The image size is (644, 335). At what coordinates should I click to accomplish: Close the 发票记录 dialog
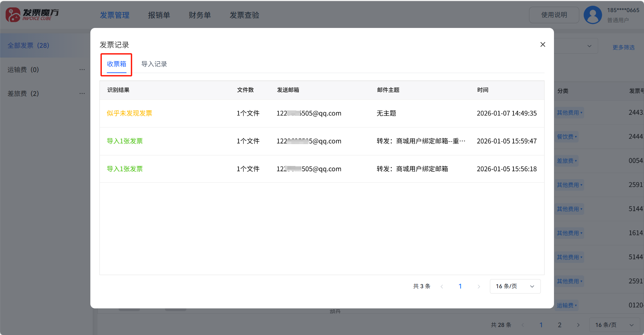pyautogui.click(x=543, y=44)
